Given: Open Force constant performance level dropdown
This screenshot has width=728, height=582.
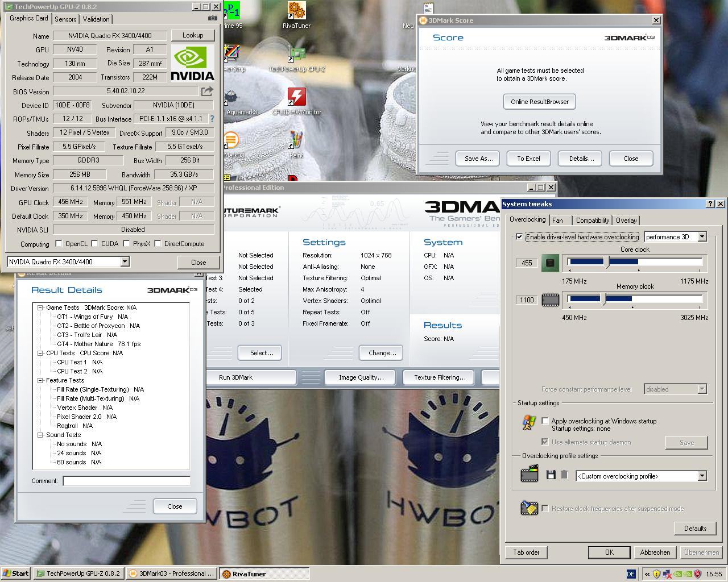Looking at the screenshot, I should (702, 389).
